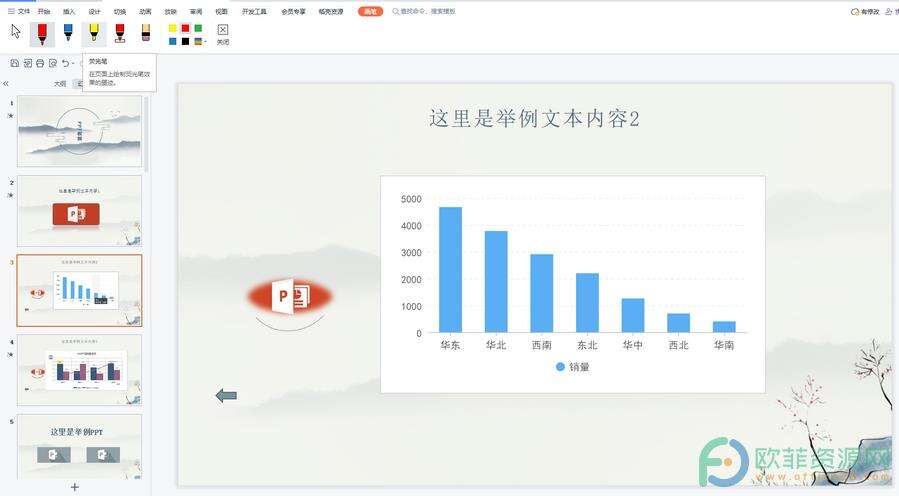
Task: Pick the yellow ink color swatch
Action: pyautogui.click(x=173, y=28)
